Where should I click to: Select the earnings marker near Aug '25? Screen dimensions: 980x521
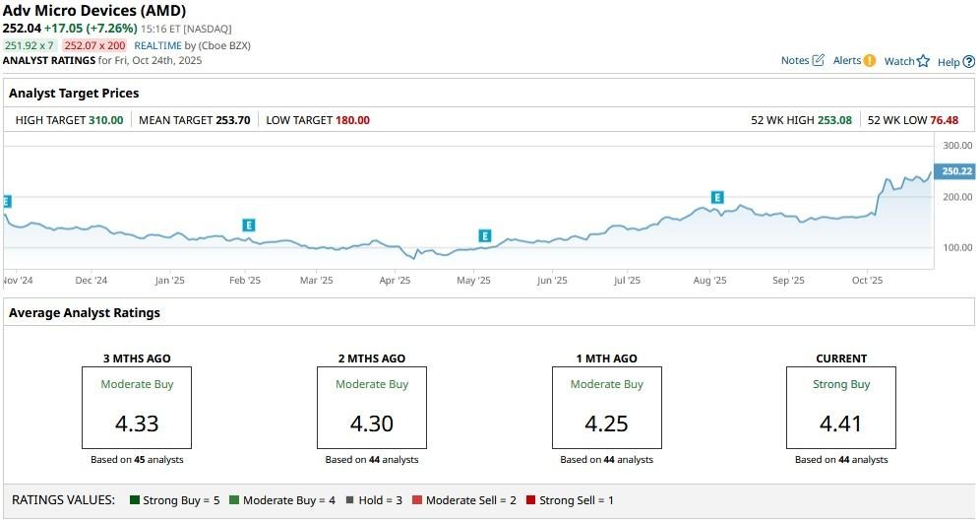(717, 198)
